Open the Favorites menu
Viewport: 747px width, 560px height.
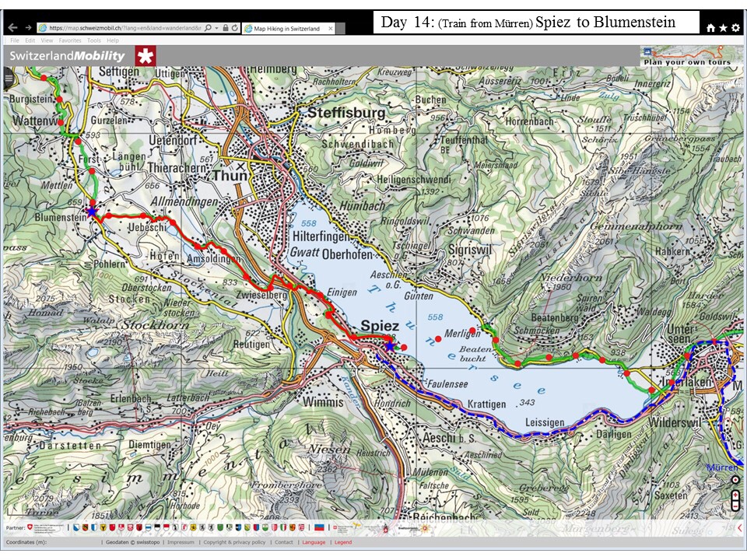[69, 40]
